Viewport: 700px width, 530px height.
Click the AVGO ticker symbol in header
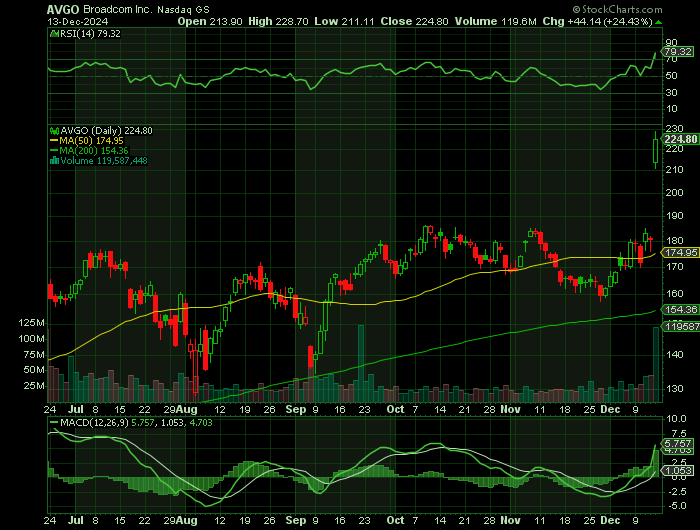pos(63,9)
